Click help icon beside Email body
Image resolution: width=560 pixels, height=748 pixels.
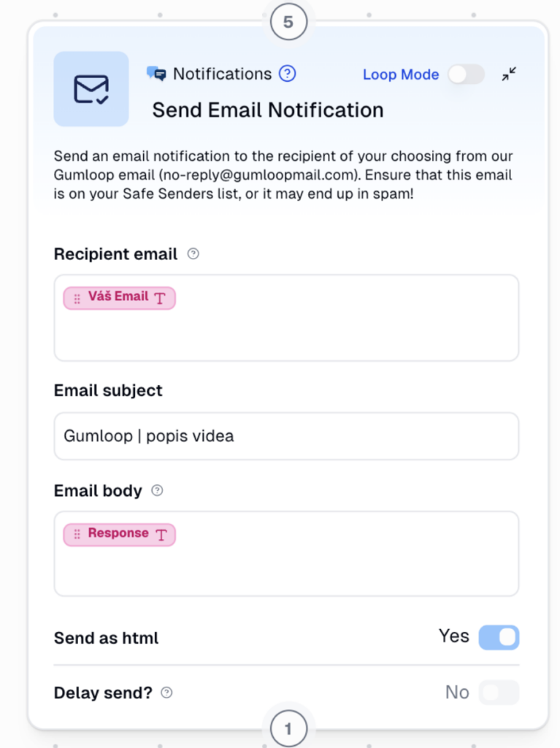point(157,491)
